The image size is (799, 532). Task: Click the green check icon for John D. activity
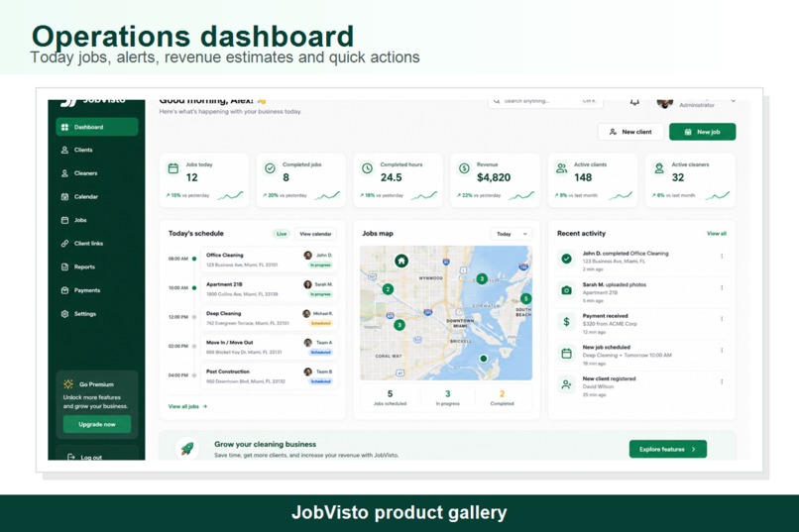click(566, 259)
